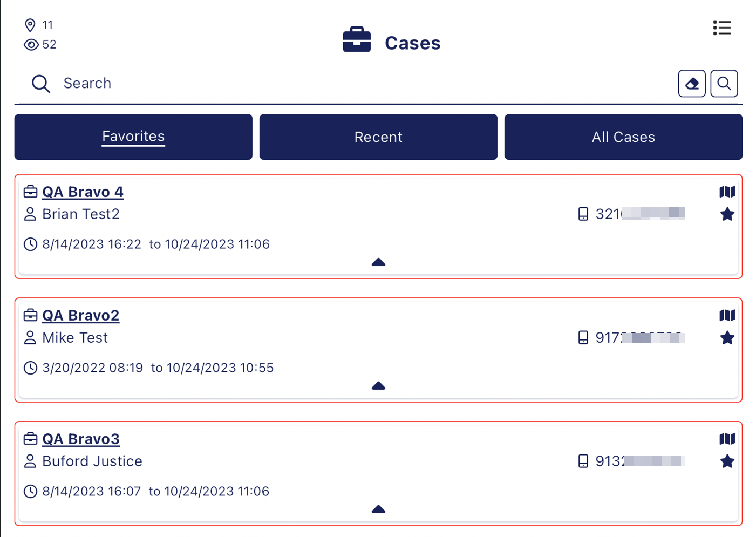The height and width of the screenshot is (537, 756).
Task: Open the QA Bravo 4 case link
Action: click(83, 192)
